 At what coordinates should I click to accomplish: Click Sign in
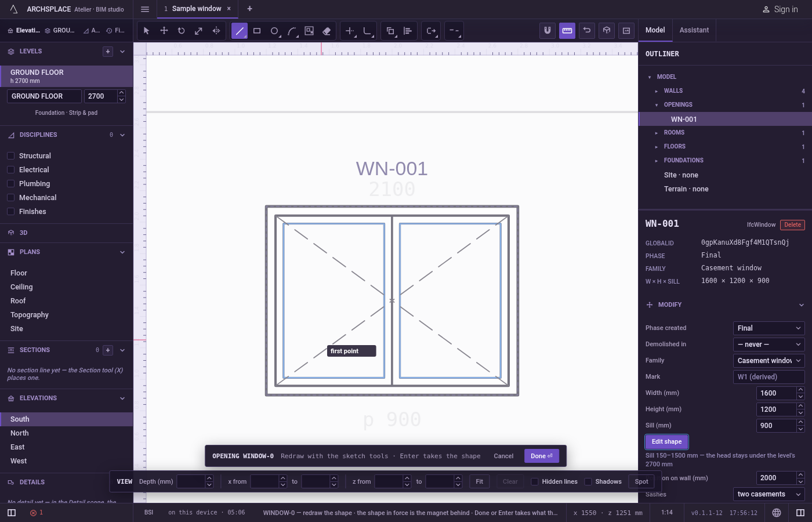pos(780,9)
